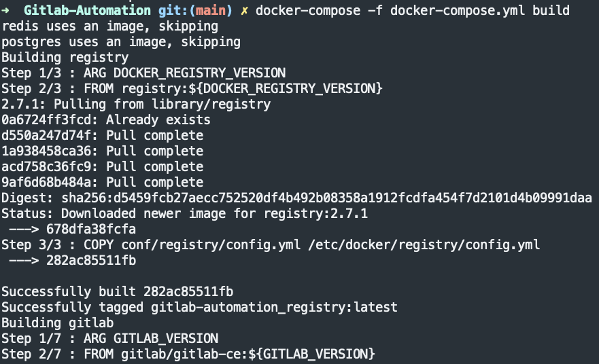Click the gitlab-automation_registry:latest tag text
This screenshot has width=599, height=364.
click(x=274, y=308)
